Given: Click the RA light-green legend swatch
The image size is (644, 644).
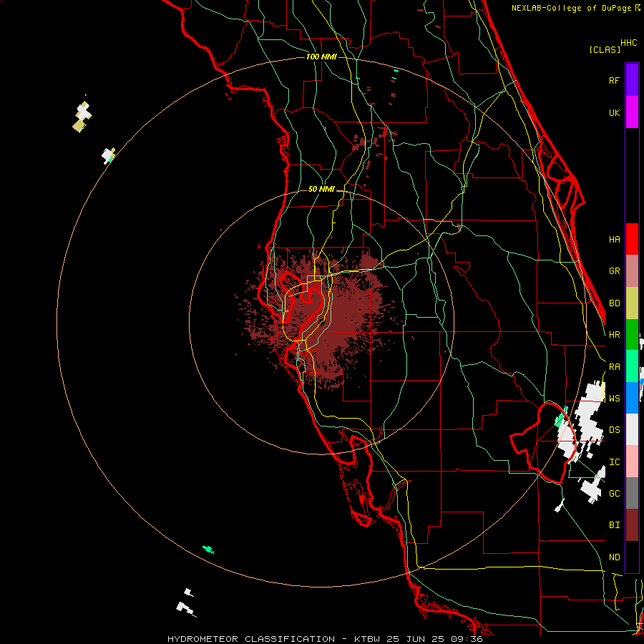Looking at the screenshot, I should 632,366.
